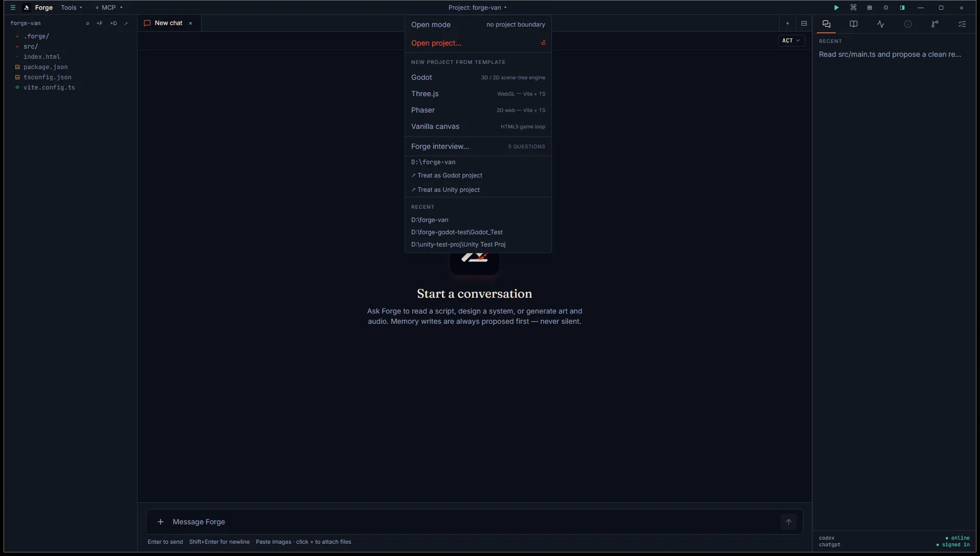Viewport: 980px width, 556px height.
Task: Toggle the right side panel icon
Action: click(902, 8)
